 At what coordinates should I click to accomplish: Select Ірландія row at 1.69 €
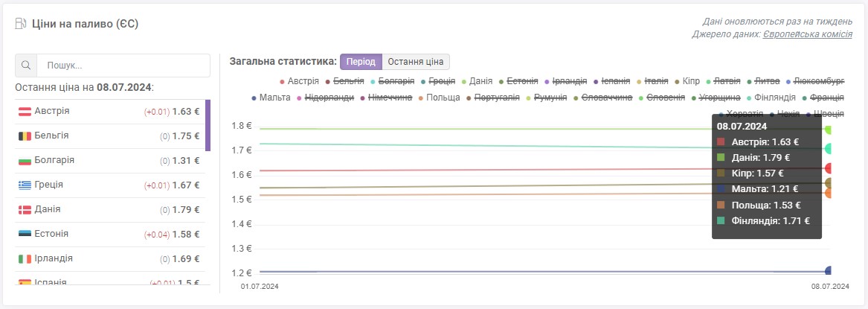(109, 258)
